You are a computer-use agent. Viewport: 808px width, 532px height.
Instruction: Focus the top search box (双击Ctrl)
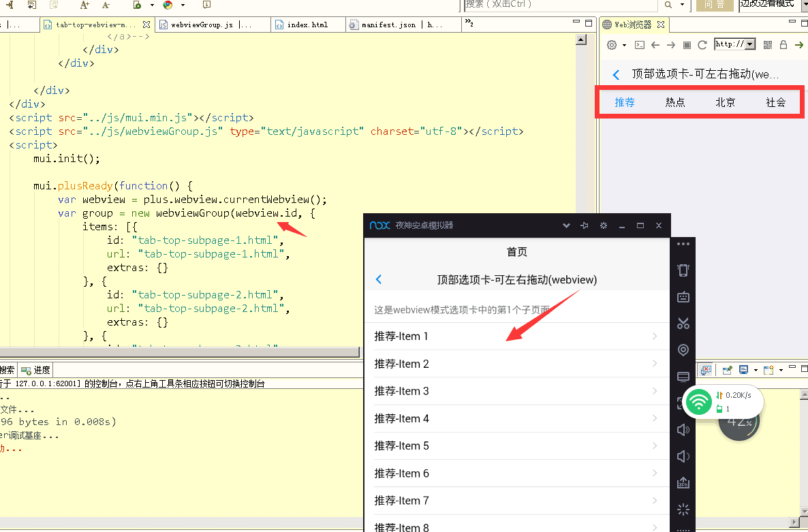pos(560,5)
